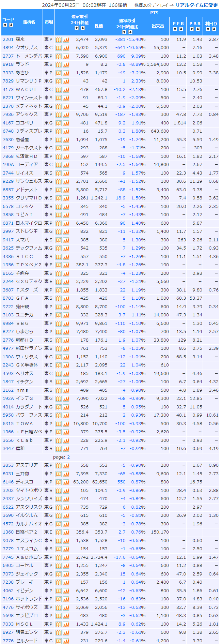Image resolution: width=222 pixels, height=644 pixels.
Task: Select -15.40% change cell for 森永
Action: [136, 40]
